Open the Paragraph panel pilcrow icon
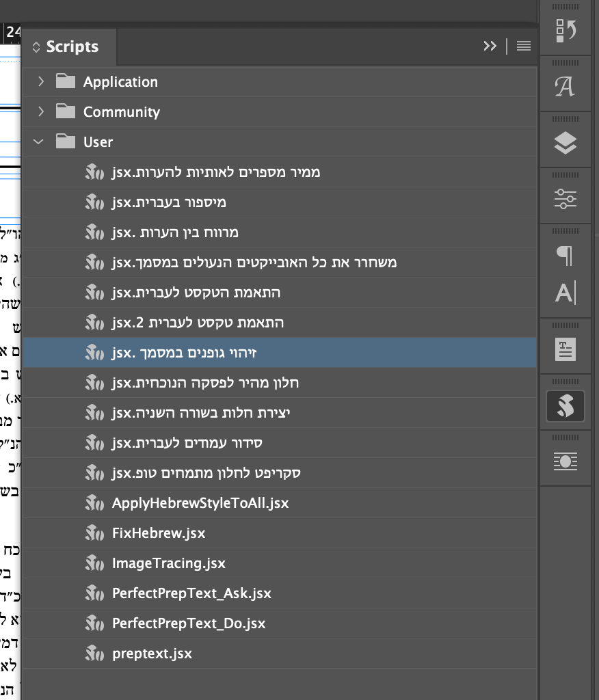 coord(565,256)
